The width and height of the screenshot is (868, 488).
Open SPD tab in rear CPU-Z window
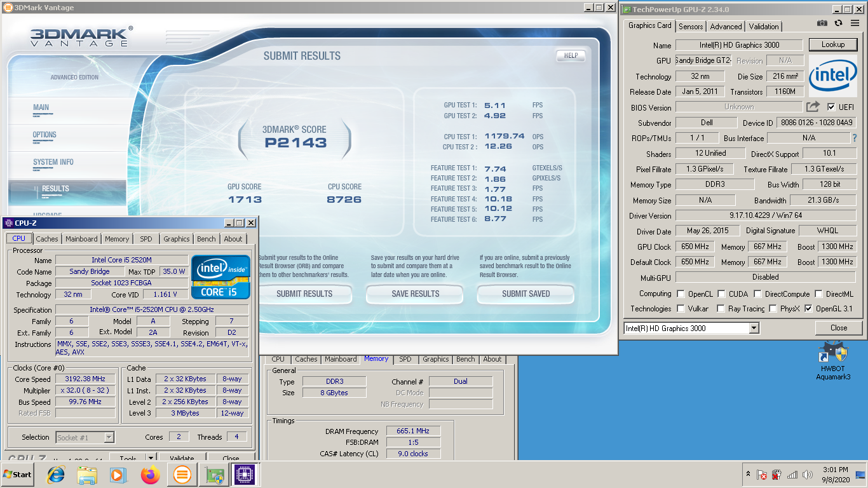click(405, 359)
